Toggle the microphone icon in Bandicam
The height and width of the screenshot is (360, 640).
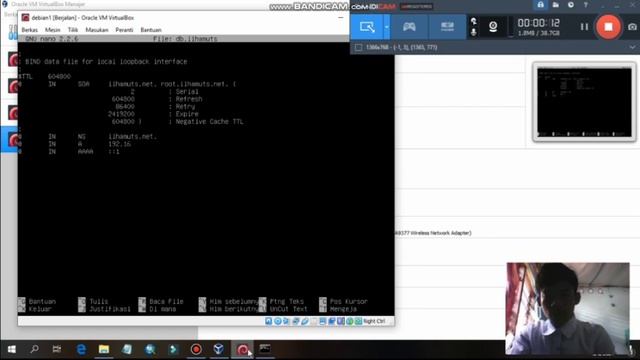pyautogui.click(x=473, y=32)
